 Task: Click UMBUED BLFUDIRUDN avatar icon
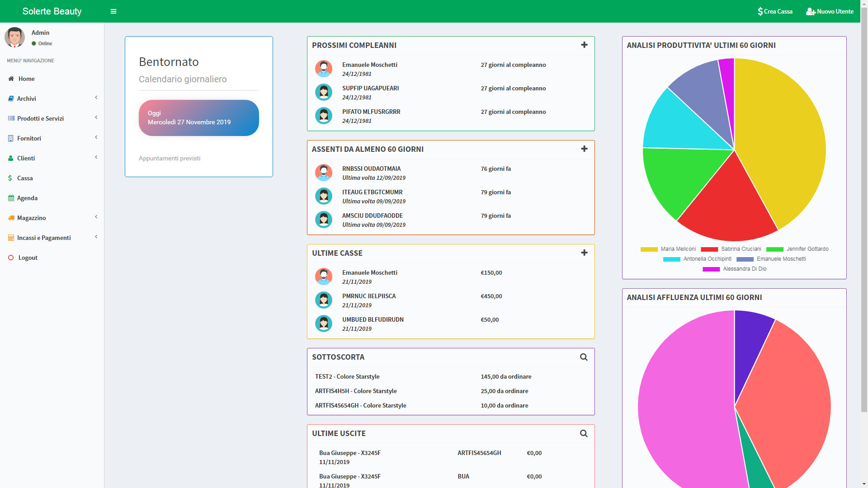coord(324,324)
